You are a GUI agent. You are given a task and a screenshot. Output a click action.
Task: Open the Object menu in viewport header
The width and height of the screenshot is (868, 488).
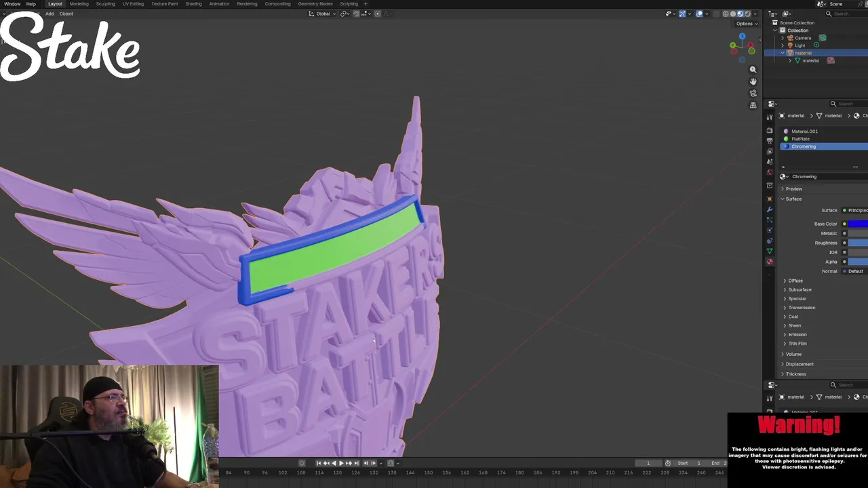pos(66,14)
